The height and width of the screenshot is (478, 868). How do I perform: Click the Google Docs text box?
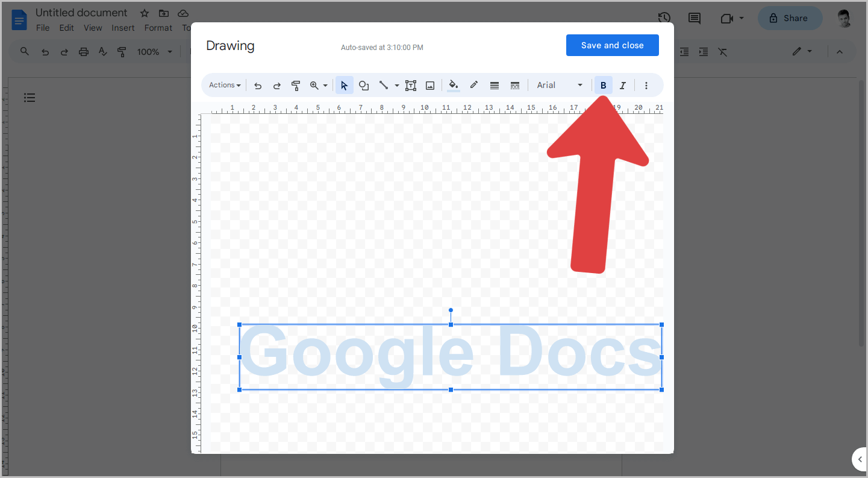click(451, 357)
